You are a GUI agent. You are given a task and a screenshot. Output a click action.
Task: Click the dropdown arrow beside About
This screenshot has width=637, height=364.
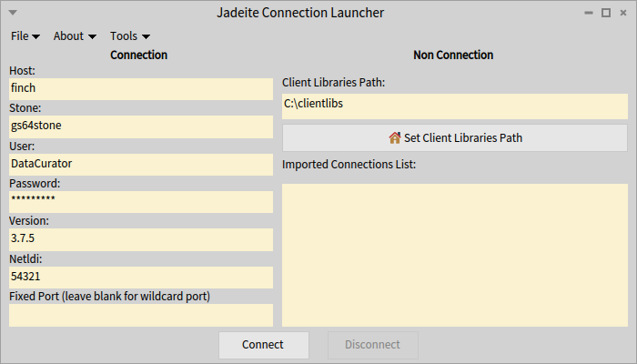pos(92,37)
